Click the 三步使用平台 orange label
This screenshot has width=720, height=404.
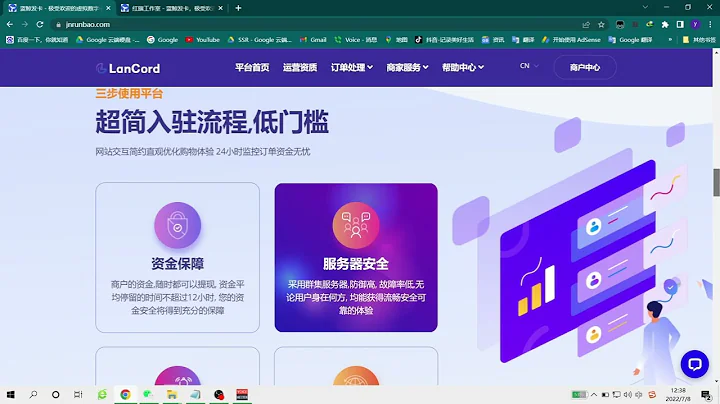click(129, 94)
